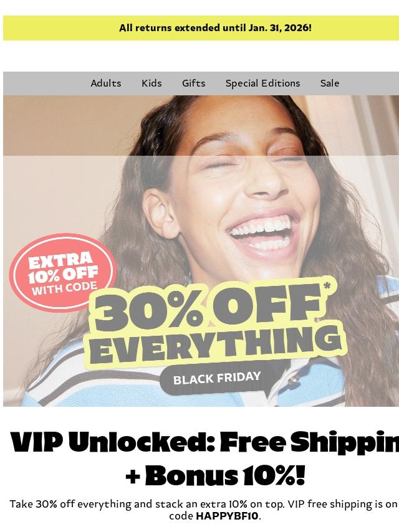Click the 30% OFF promo text
This screenshot has height=532, width=399.
(x=208, y=308)
